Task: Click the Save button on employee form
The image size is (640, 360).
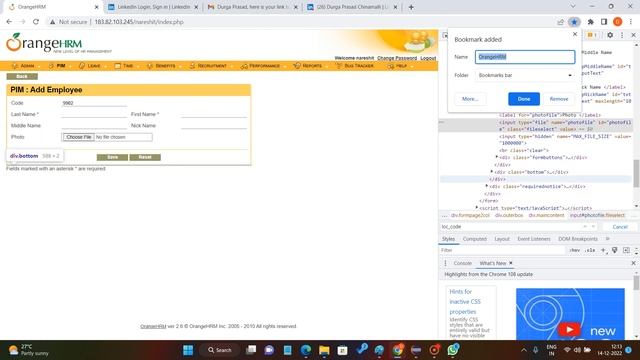Action: pos(112,157)
